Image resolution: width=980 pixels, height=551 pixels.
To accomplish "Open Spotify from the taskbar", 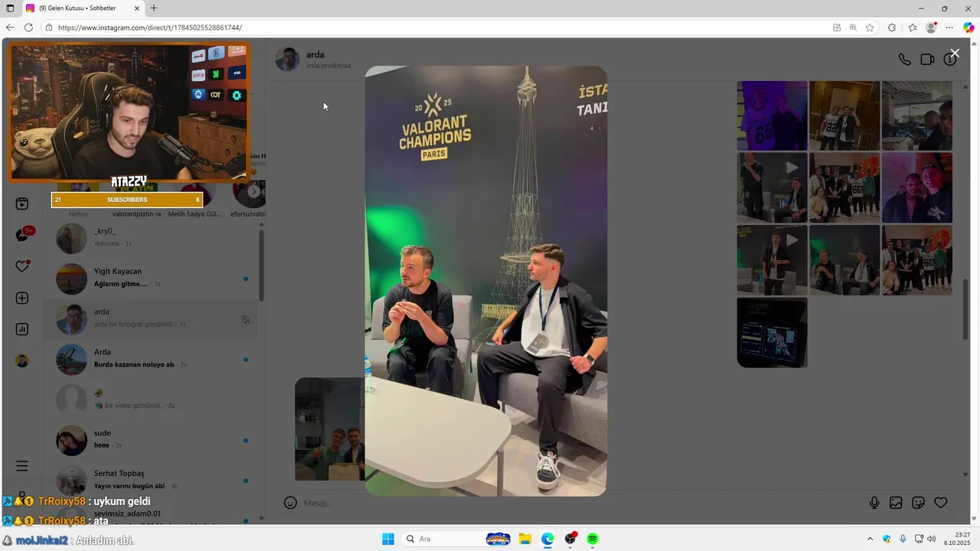I will pos(593,539).
